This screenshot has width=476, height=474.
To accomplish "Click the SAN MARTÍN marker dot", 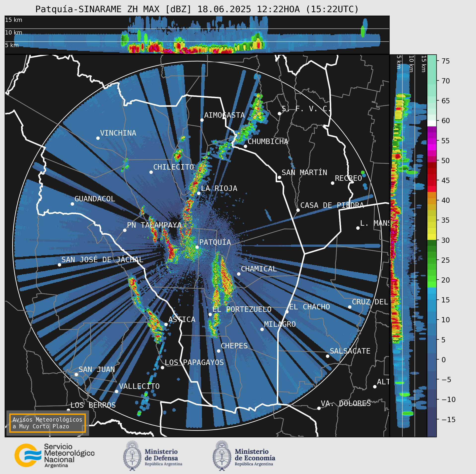I will click(x=279, y=177).
